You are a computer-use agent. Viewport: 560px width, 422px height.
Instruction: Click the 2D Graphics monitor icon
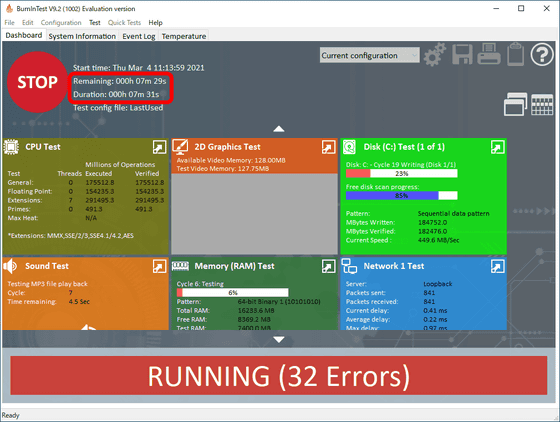[x=180, y=147]
